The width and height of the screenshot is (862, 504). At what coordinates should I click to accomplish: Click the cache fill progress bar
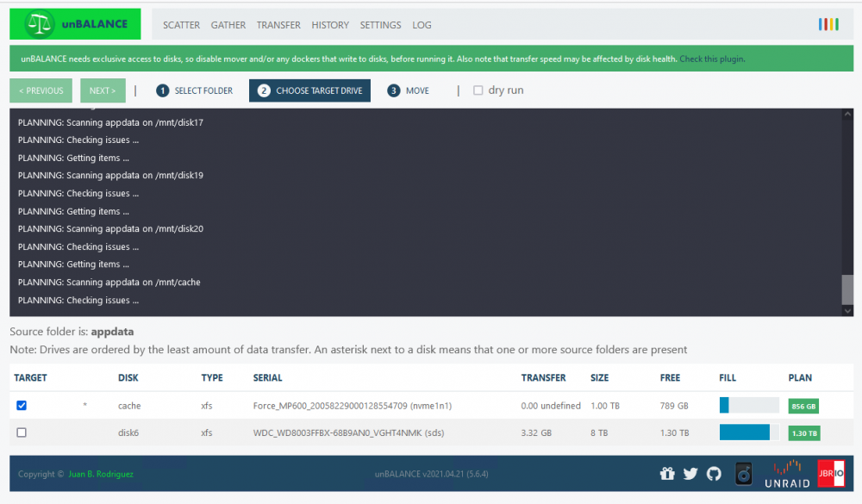point(749,405)
